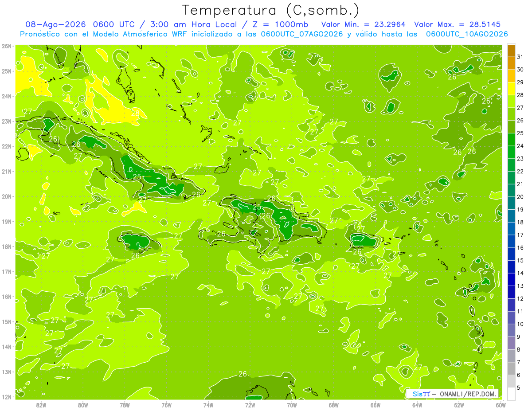This screenshot has height=411, width=532.
Task: Click the 68W longitude label
Action: coord(333,405)
